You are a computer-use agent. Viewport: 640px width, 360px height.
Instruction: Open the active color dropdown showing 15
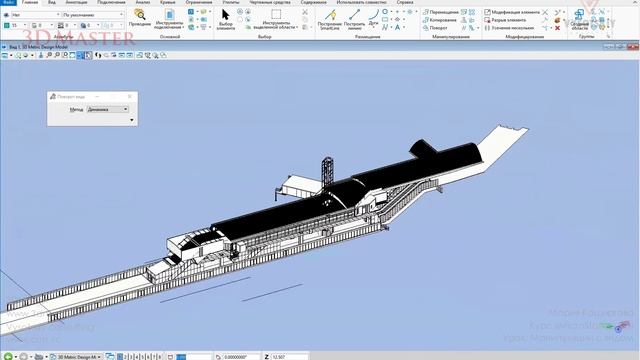[19, 25]
